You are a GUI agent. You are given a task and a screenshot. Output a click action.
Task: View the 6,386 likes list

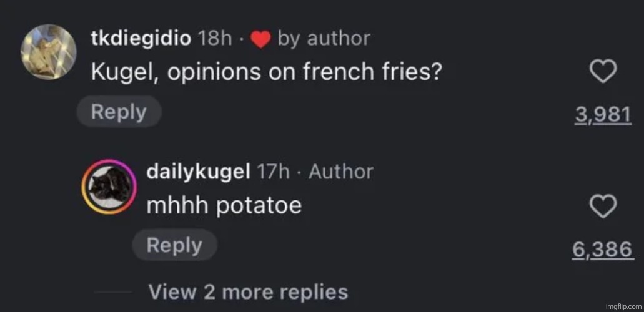point(603,249)
